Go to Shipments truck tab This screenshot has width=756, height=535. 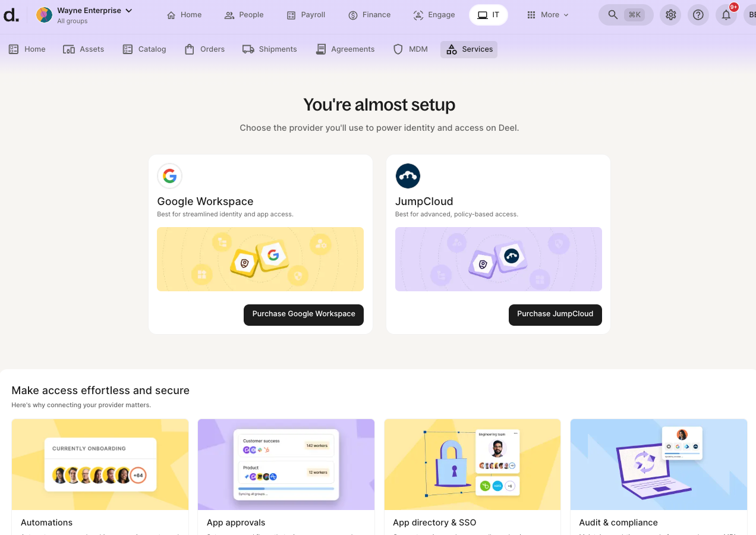[x=270, y=49]
